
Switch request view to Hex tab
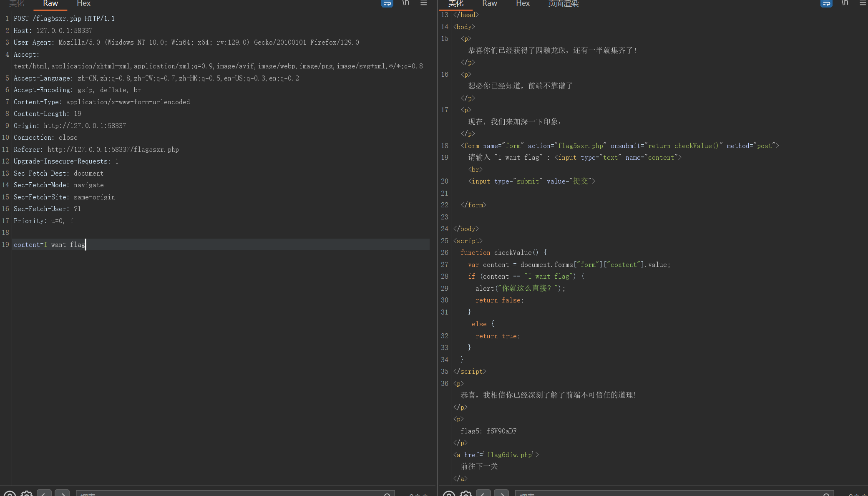tap(83, 3)
